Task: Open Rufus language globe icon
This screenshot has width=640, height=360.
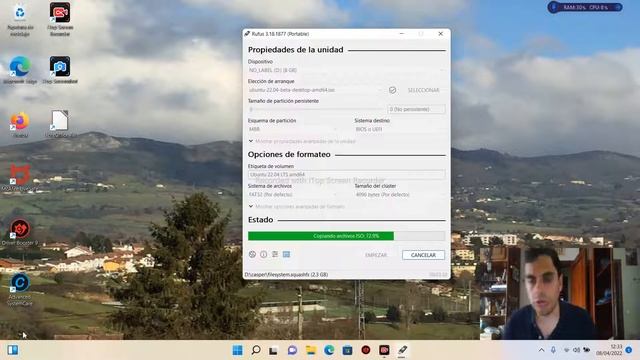Action: pyautogui.click(x=252, y=254)
